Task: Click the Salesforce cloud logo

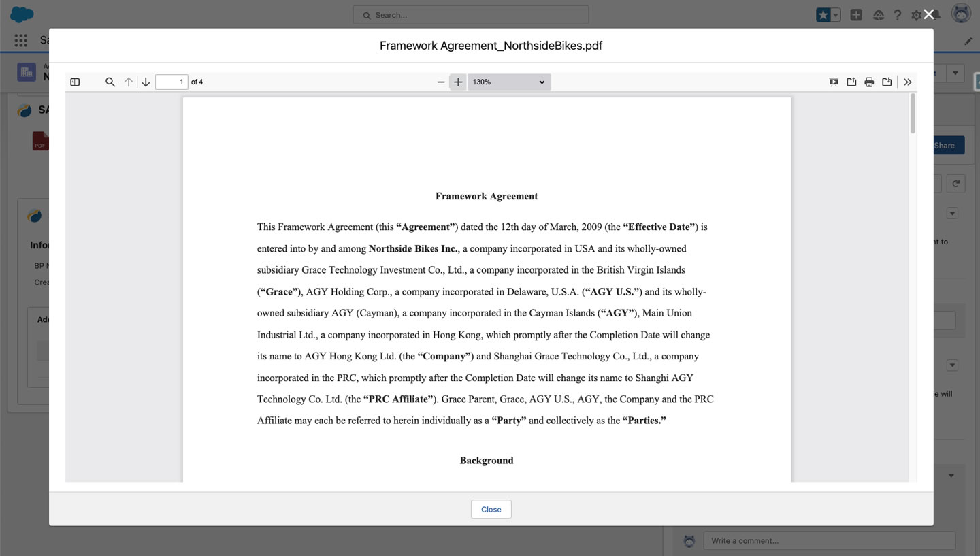Action: [x=22, y=14]
